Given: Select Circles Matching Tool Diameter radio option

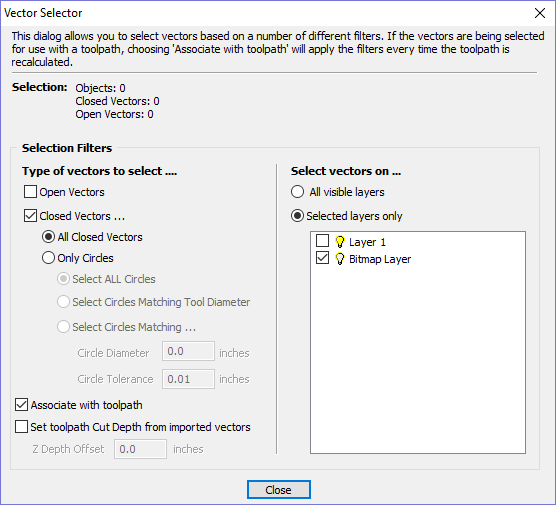Looking at the screenshot, I should tap(63, 302).
